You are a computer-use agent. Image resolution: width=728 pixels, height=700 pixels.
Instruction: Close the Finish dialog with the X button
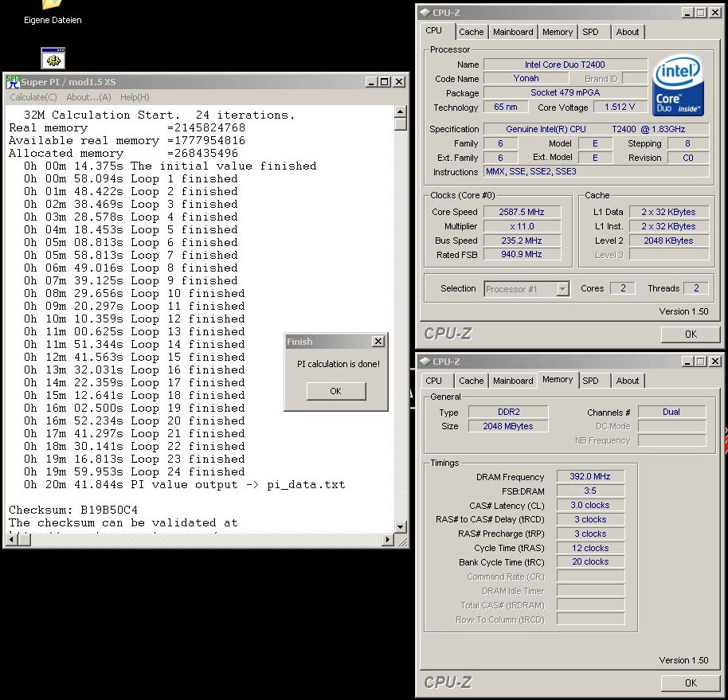tap(378, 342)
